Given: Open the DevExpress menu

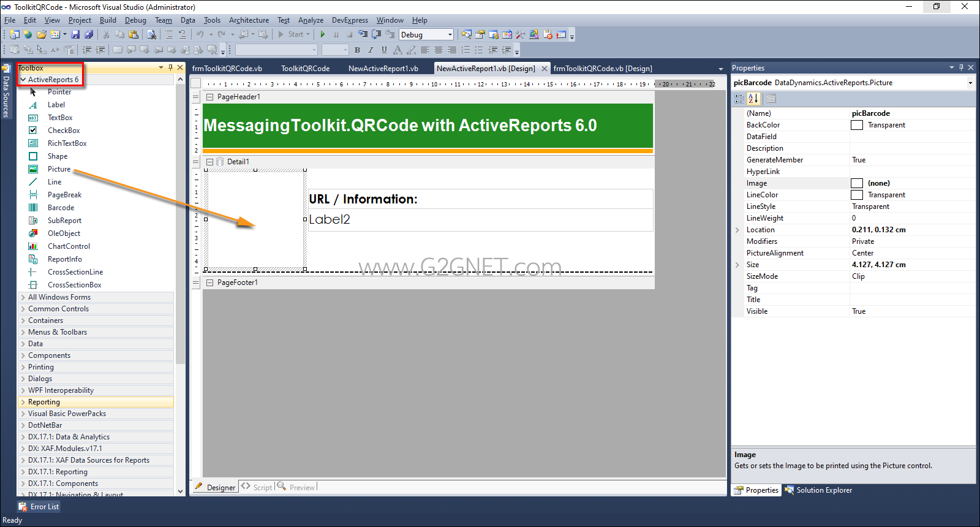Looking at the screenshot, I should pyautogui.click(x=350, y=20).
